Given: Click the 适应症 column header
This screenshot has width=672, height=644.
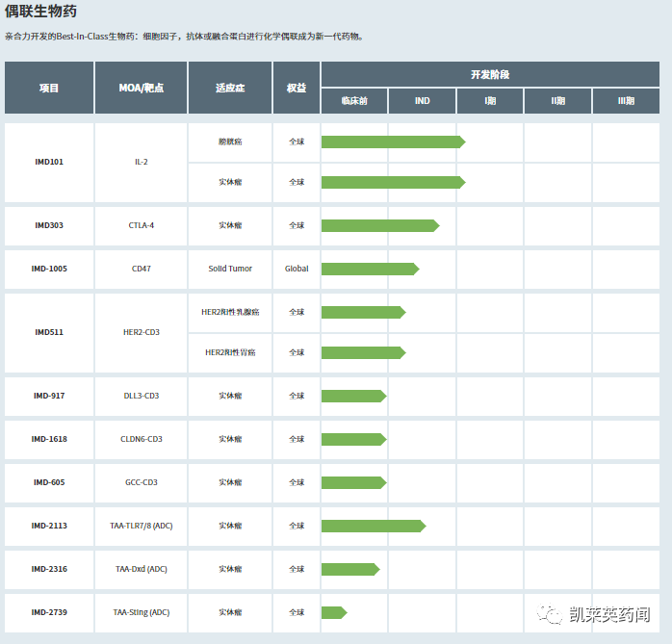Looking at the screenshot, I should tap(230, 88).
